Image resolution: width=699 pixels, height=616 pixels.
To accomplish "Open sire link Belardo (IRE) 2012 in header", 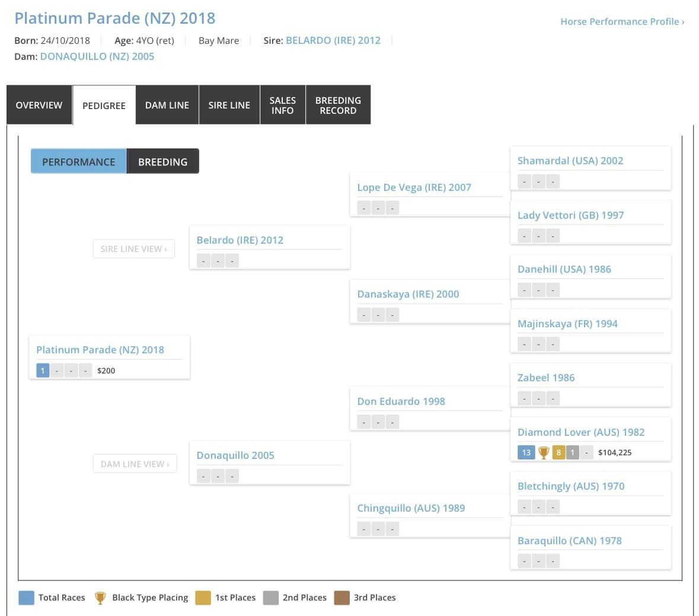I will tap(333, 40).
